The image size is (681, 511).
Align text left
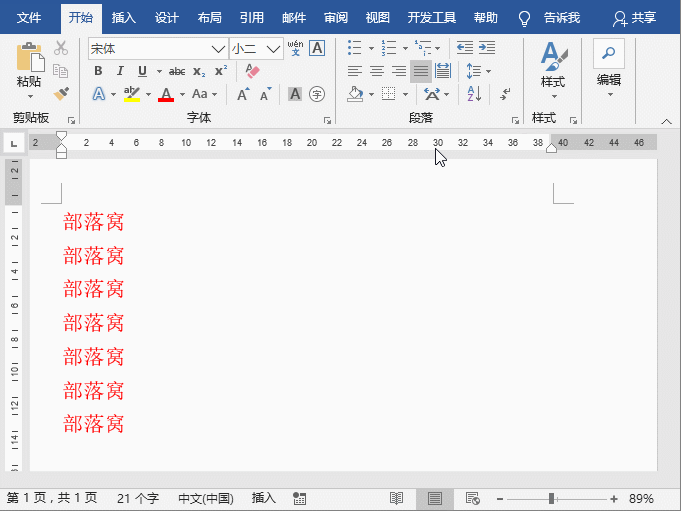tap(355, 71)
